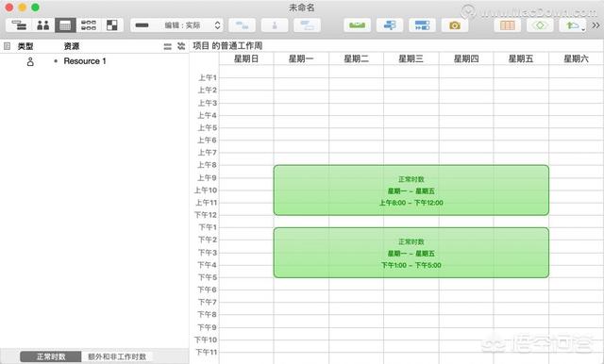The height and width of the screenshot is (364, 604).
Task: Open the Network diagram view
Action: [89, 25]
